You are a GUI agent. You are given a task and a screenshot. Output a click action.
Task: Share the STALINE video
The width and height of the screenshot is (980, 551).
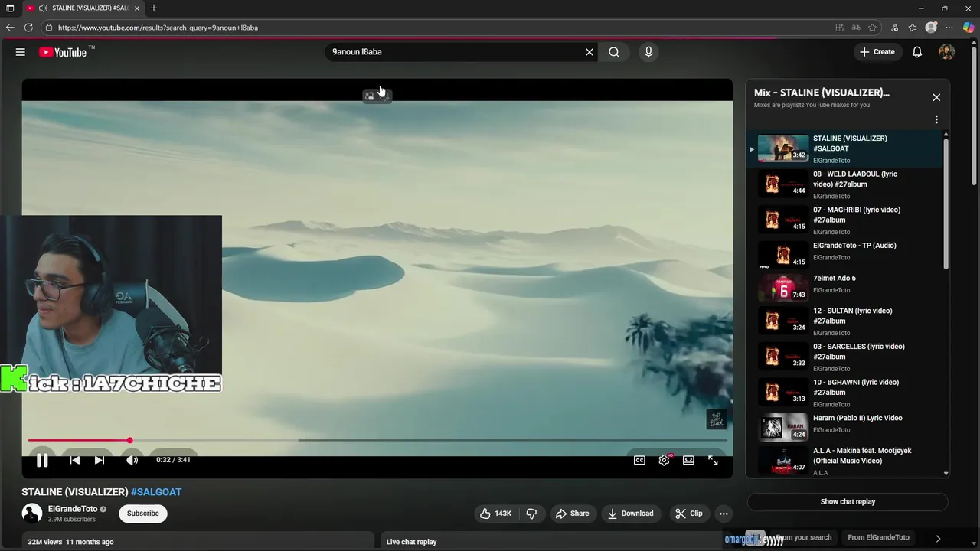click(x=573, y=514)
